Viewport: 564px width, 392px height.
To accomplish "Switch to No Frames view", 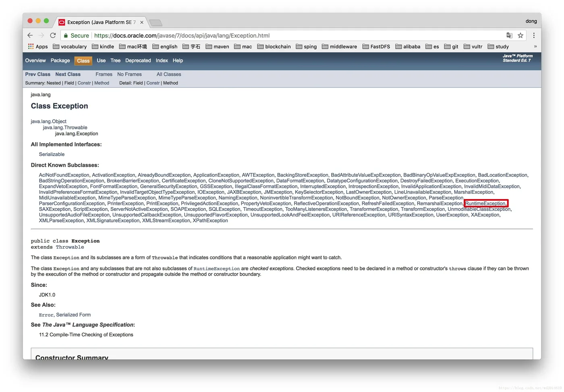I will point(129,75).
